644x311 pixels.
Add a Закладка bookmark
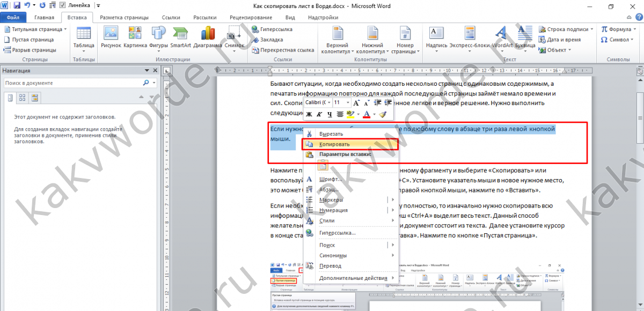coord(267,40)
